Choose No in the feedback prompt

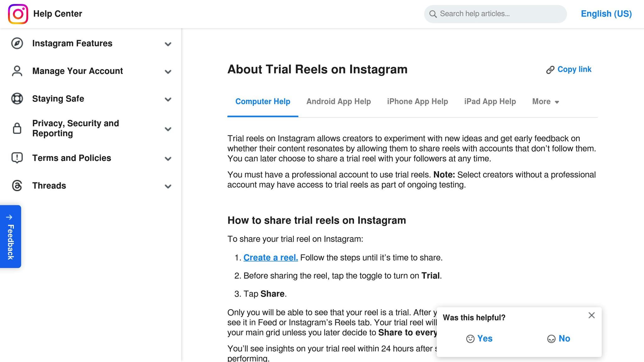click(x=564, y=339)
